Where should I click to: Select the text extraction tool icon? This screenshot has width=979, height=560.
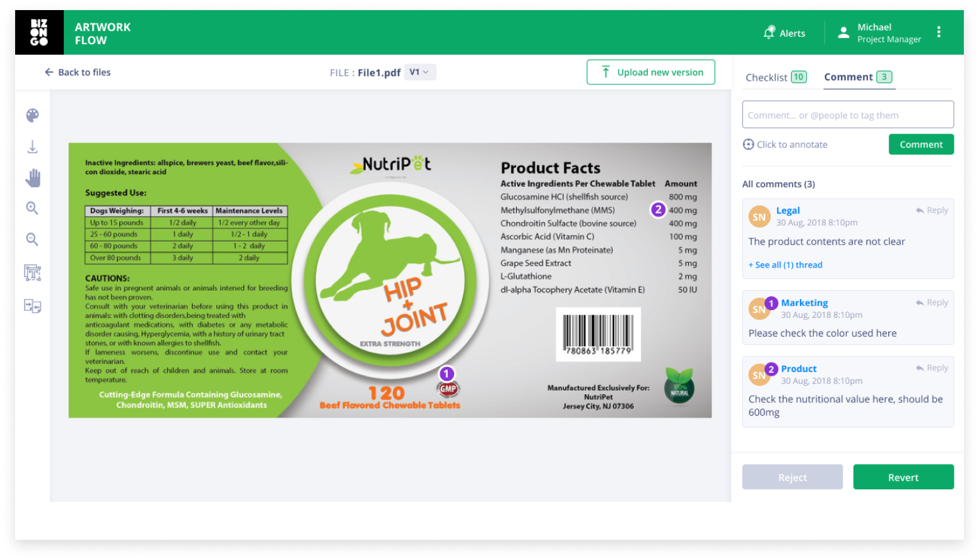click(x=32, y=272)
